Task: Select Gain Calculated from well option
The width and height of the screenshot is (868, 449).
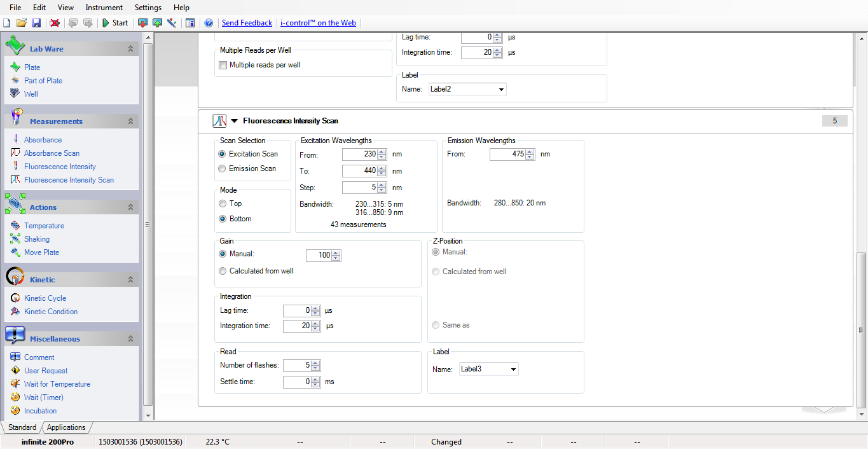Action: point(222,271)
